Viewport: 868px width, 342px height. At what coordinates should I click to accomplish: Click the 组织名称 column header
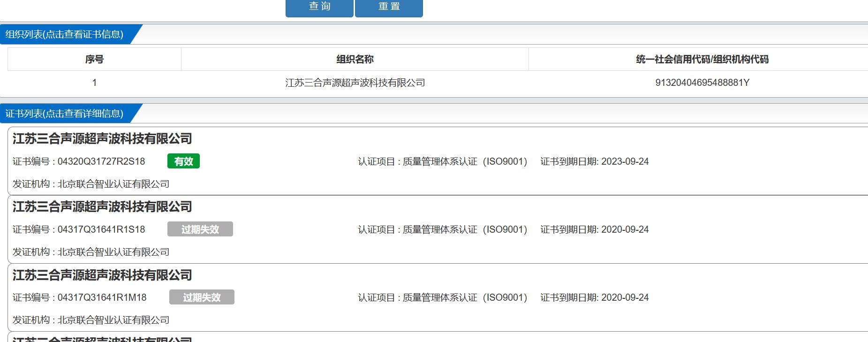coord(355,59)
